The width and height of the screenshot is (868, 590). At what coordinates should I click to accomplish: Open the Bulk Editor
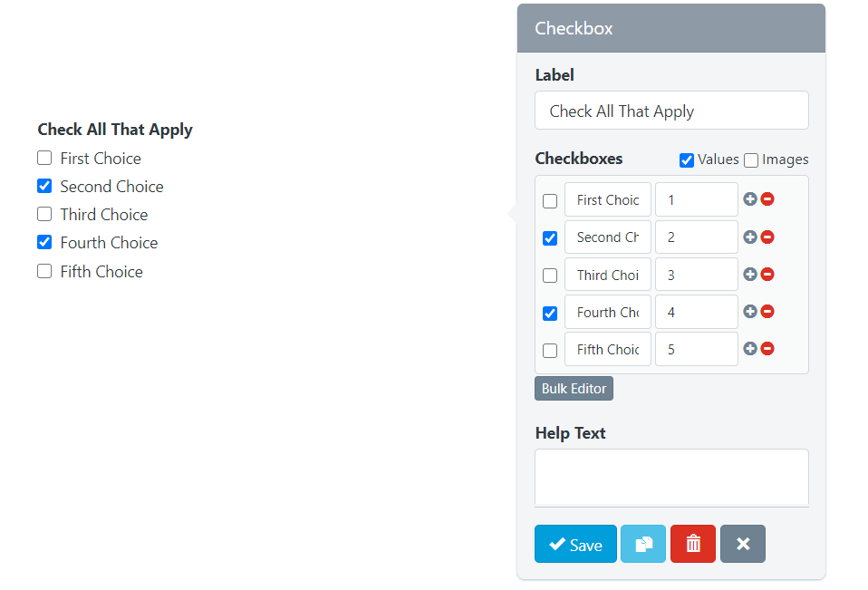[x=574, y=388]
